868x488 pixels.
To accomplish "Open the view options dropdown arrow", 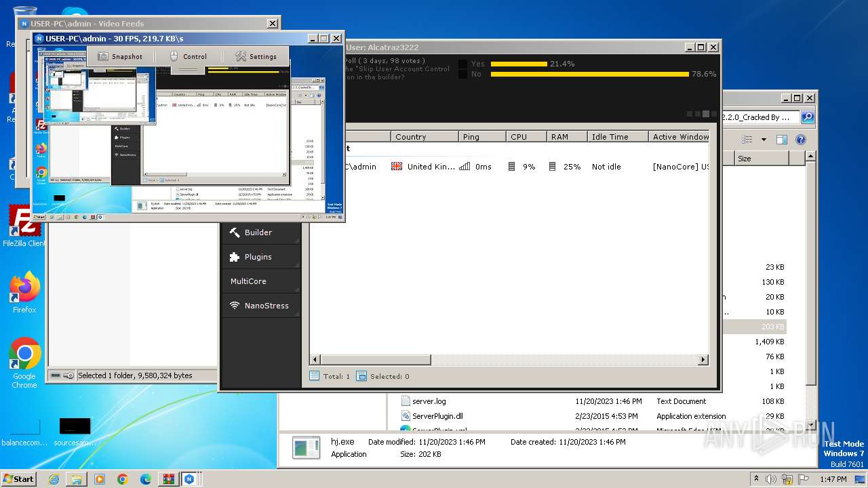I will pyautogui.click(x=764, y=140).
